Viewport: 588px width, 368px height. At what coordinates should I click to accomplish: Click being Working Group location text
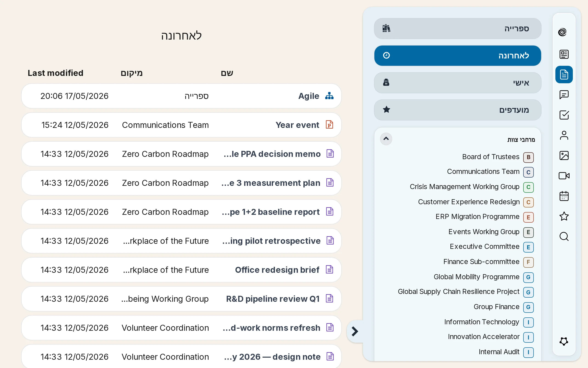point(165,299)
